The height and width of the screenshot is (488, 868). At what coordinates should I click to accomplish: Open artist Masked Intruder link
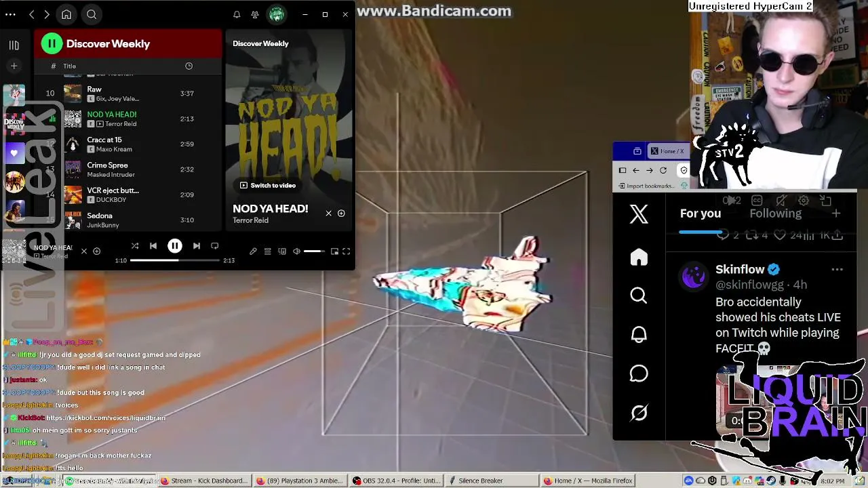pos(111,174)
